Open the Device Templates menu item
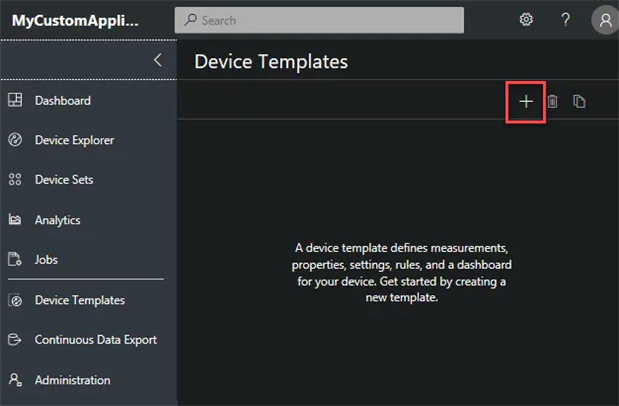Viewport: 619px width, 406px height. click(x=79, y=300)
